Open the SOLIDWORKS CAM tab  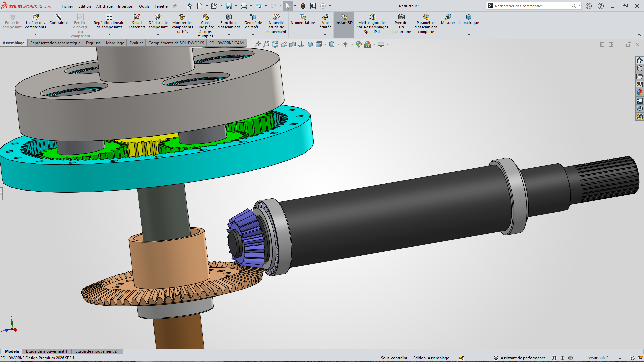(x=226, y=43)
